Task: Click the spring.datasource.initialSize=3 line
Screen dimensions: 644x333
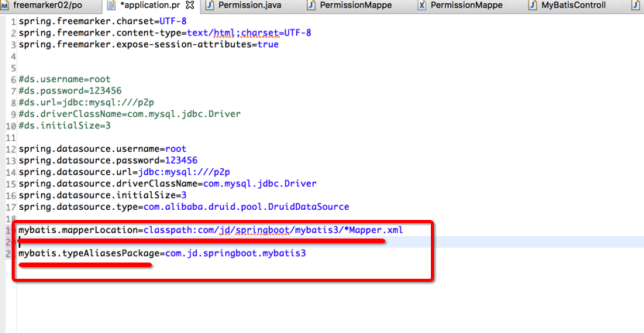Action: (102, 194)
